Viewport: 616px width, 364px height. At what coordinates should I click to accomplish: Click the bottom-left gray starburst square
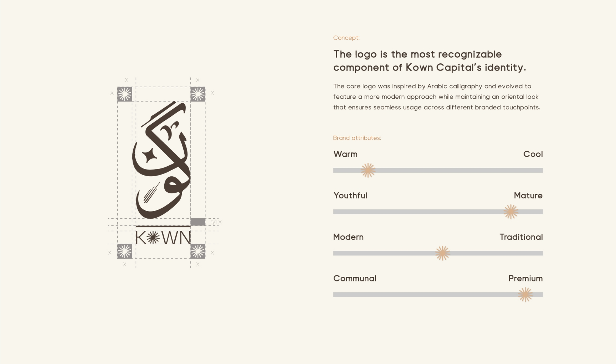125,251
